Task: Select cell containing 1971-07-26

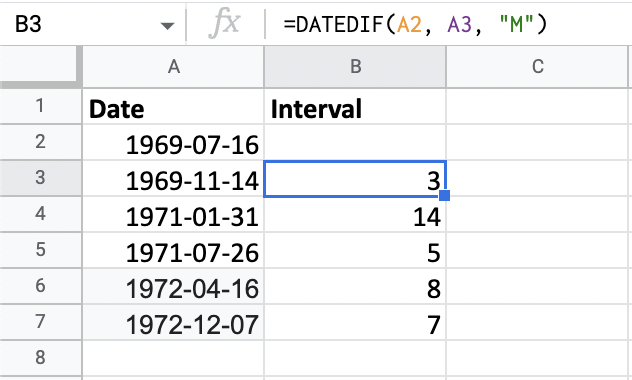Action: pyautogui.click(x=173, y=250)
